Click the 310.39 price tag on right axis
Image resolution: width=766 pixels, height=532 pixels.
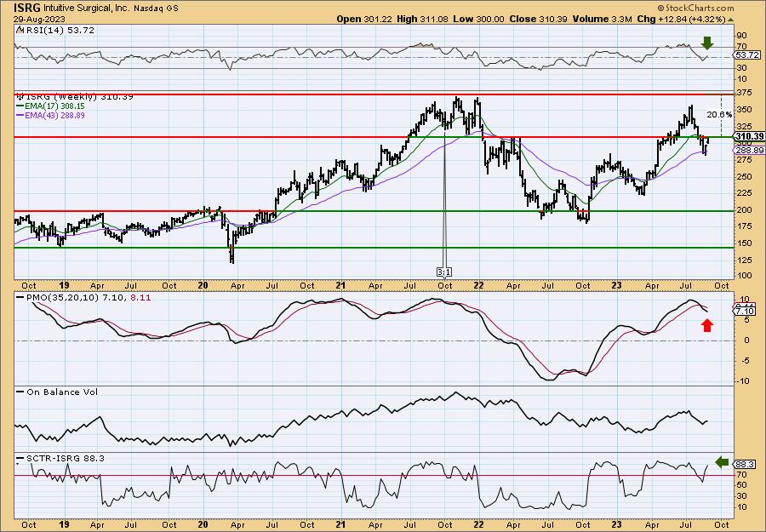point(749,136)
